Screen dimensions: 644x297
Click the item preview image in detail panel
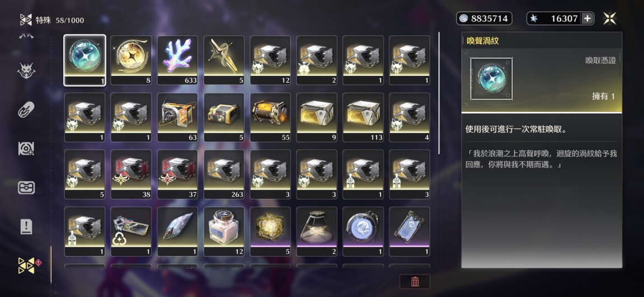pyautogui.click(x=491, y=78)
